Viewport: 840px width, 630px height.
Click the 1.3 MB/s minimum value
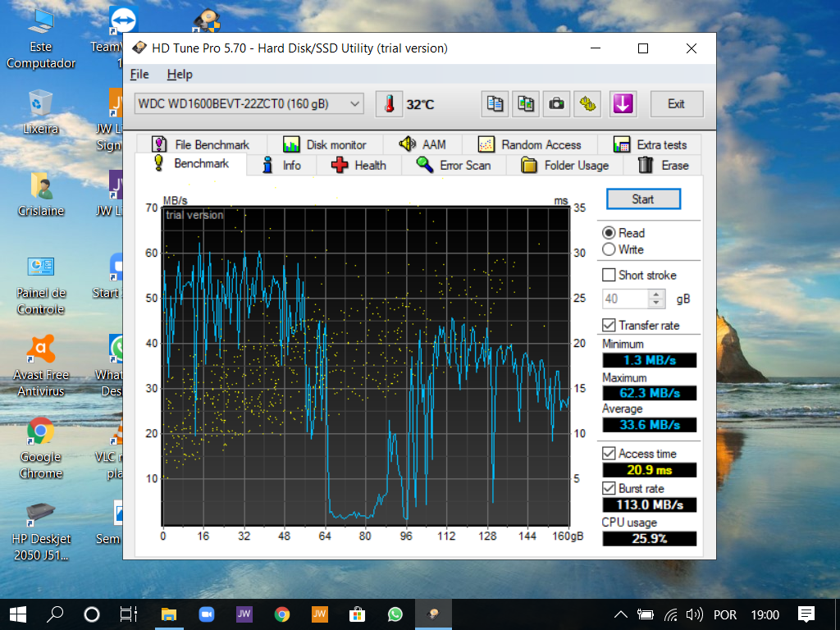click(650, 361)
